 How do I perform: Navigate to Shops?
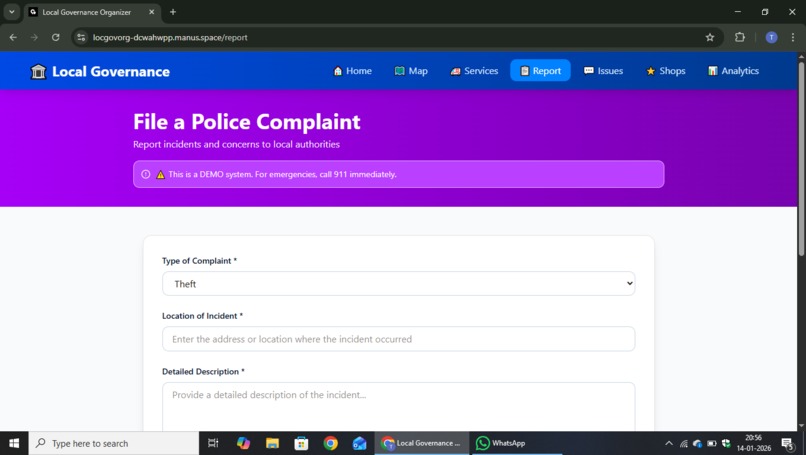[666, 71]
